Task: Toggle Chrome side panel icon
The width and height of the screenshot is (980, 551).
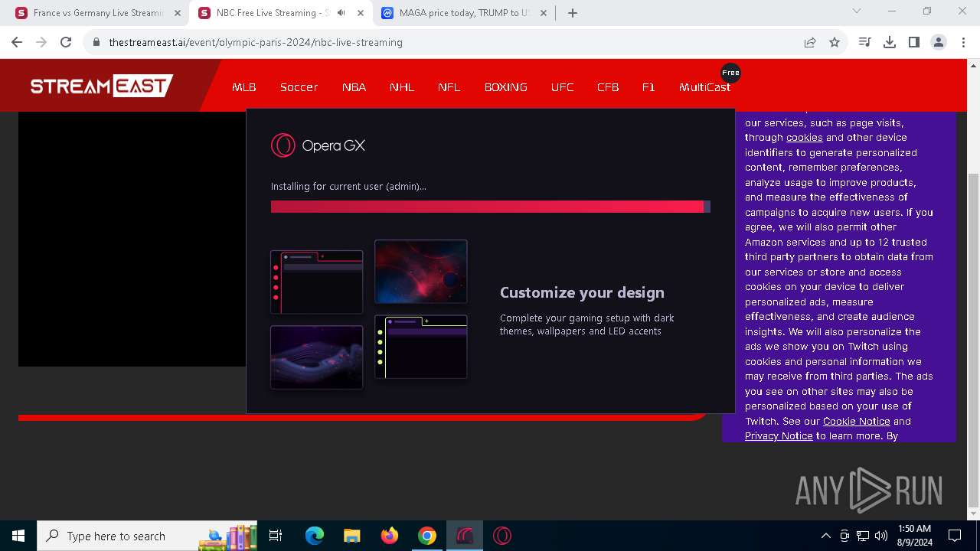Action: [x=914, y=42]
